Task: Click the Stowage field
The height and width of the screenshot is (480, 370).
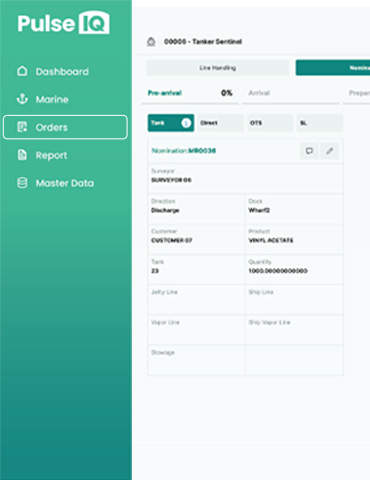Action: pos(196,360)
